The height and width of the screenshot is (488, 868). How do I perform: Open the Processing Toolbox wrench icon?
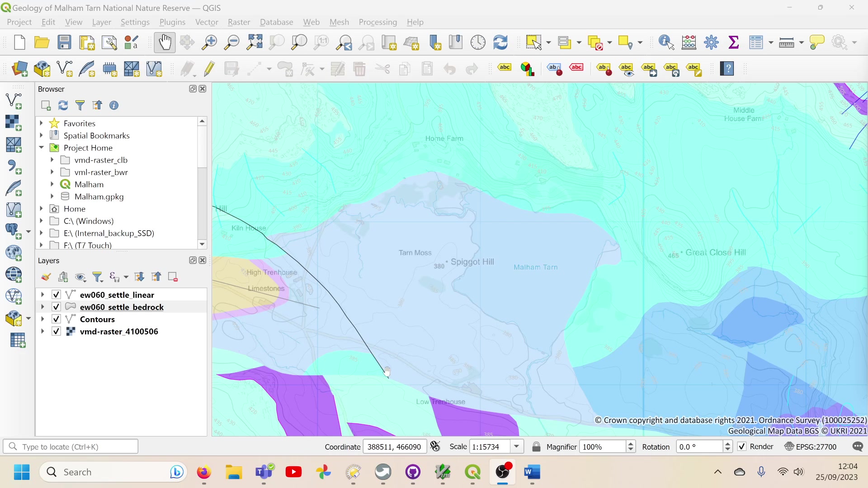click(x=711, y=42)
